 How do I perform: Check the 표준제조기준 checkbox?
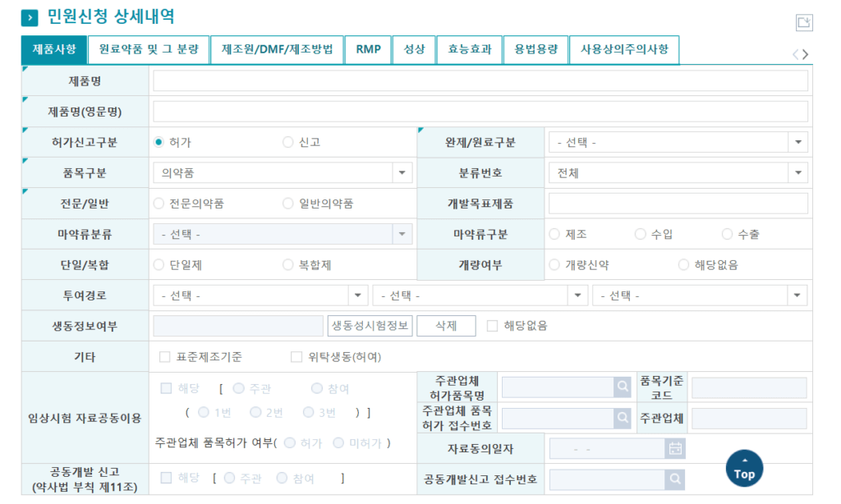[165, 357]
